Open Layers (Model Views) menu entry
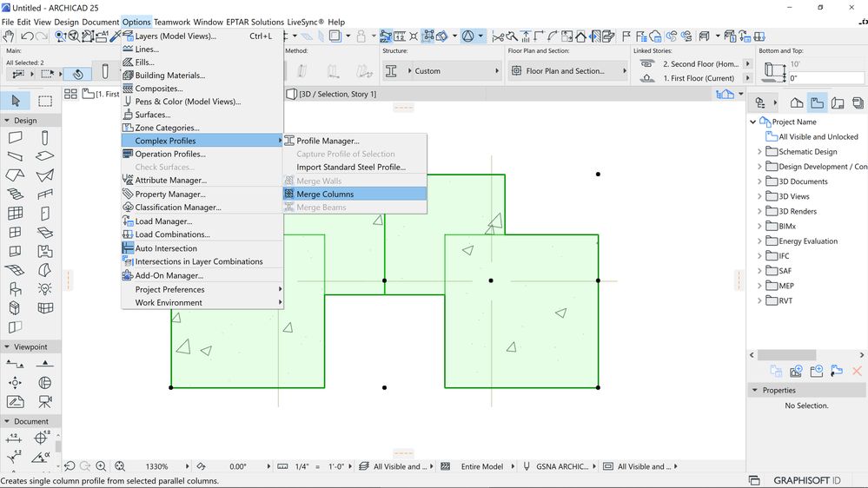 coord(202,36)
